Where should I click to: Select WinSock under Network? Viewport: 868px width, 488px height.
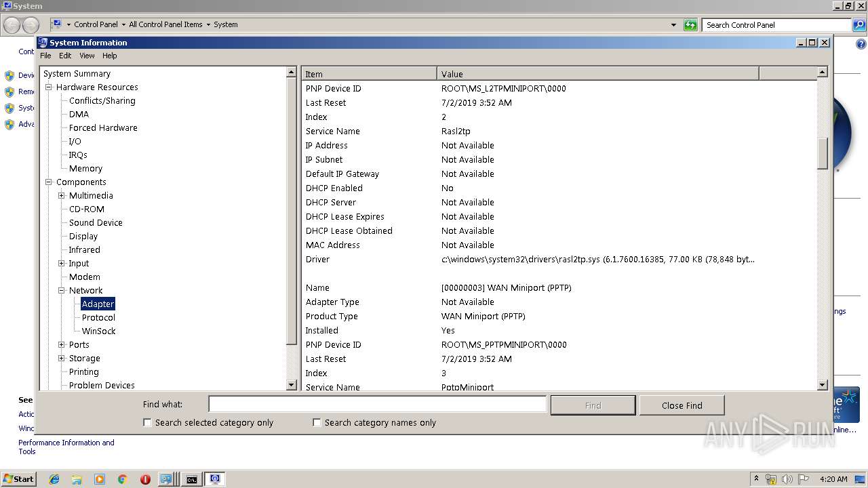(x=98, y=331)
